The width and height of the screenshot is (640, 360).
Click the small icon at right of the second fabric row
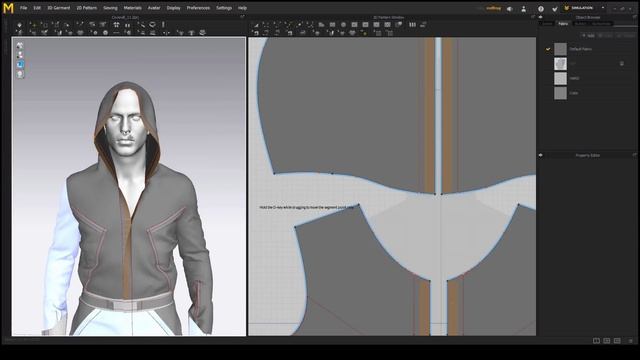[x=622, y=64]
